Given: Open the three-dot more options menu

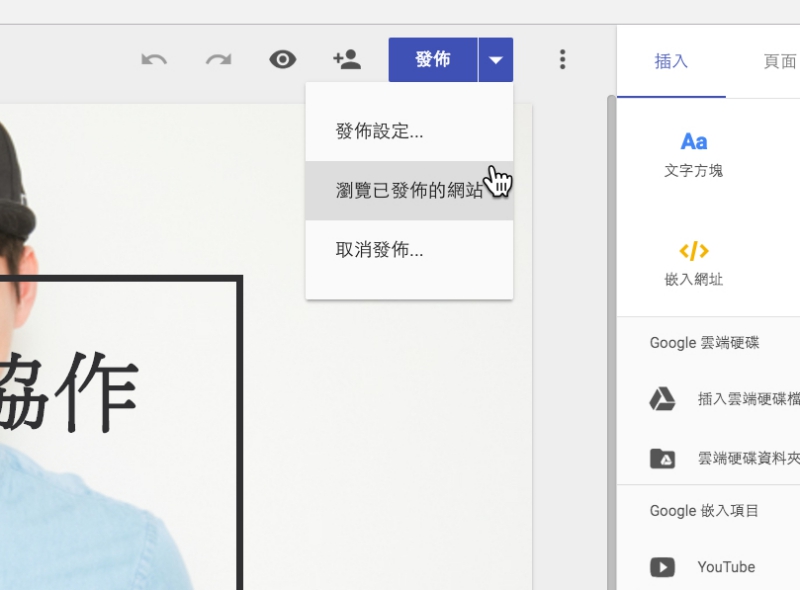Looking at the screenshot, I should click(562, 60).
